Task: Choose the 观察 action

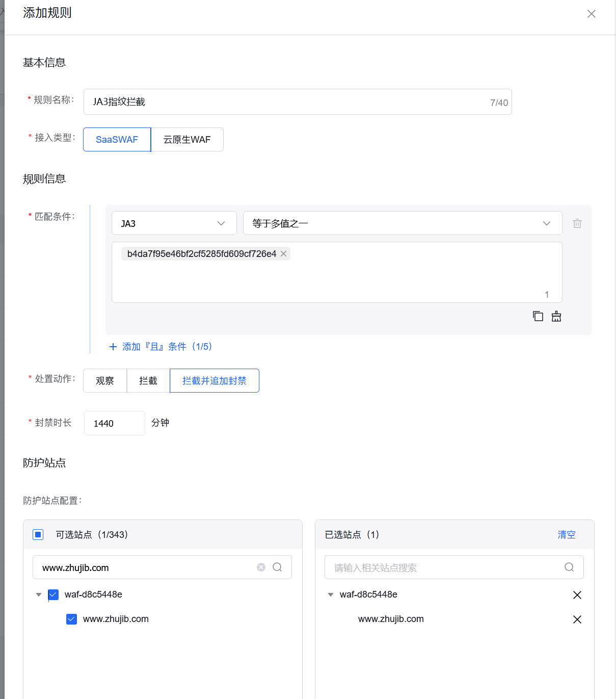Action: tap(105, 381)
